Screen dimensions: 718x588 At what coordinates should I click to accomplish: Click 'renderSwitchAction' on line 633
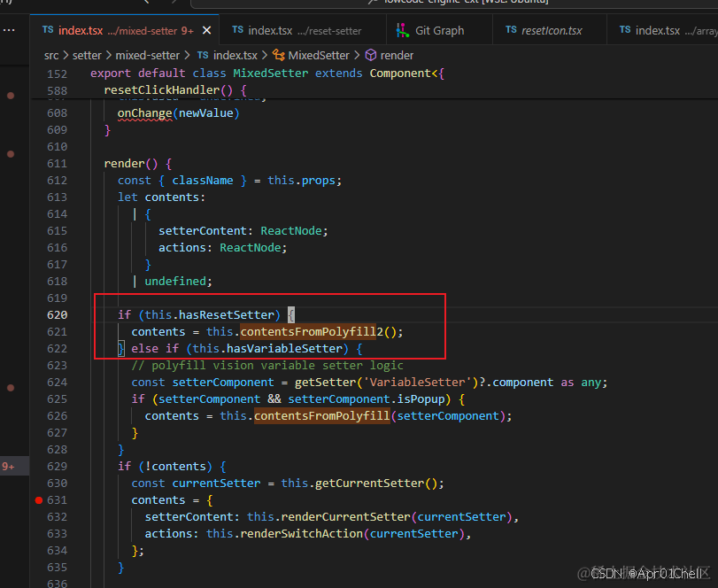coord(301,533)
